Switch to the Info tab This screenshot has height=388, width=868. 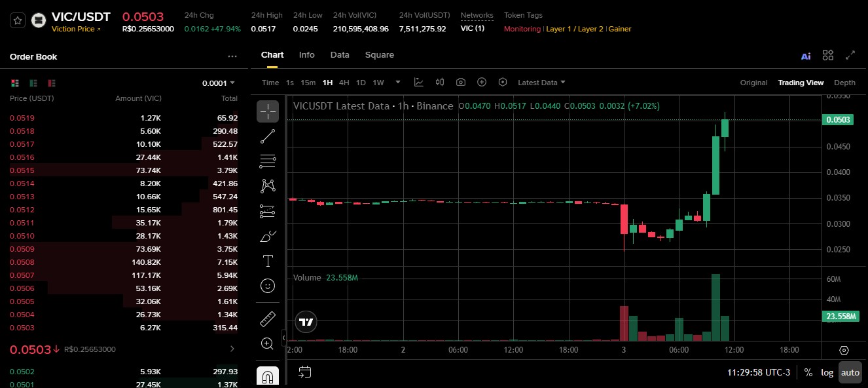tap(307, 55)
